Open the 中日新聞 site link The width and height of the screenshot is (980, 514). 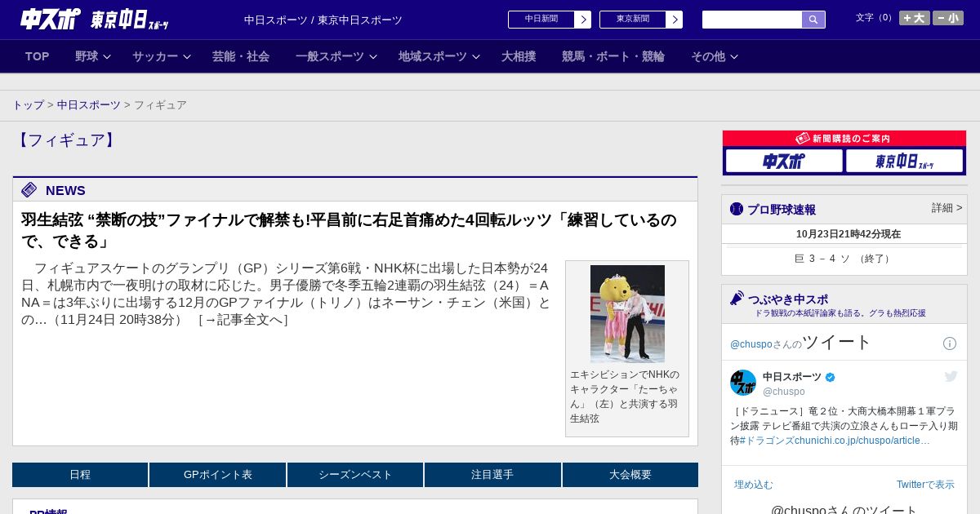(x=541, y=20)
